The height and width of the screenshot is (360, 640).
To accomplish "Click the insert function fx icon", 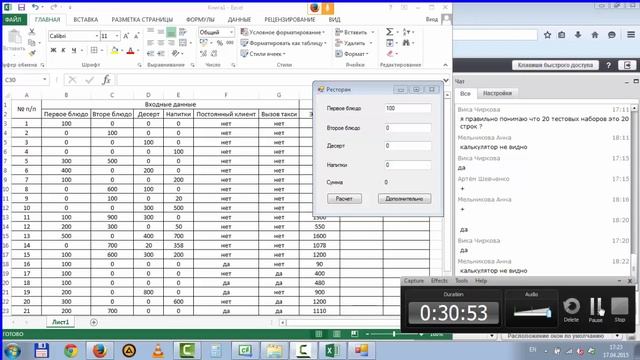I will pos(107,80).
